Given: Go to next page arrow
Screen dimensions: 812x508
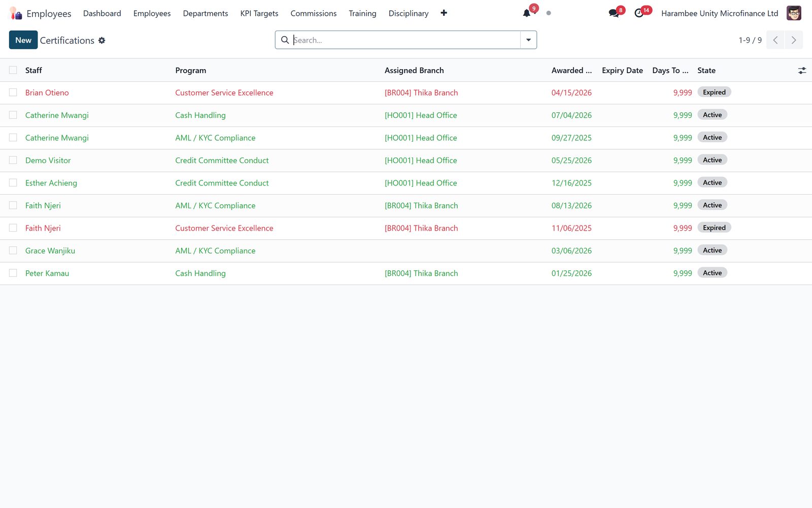Looking at the screenshot, I should tap(794, 40).
